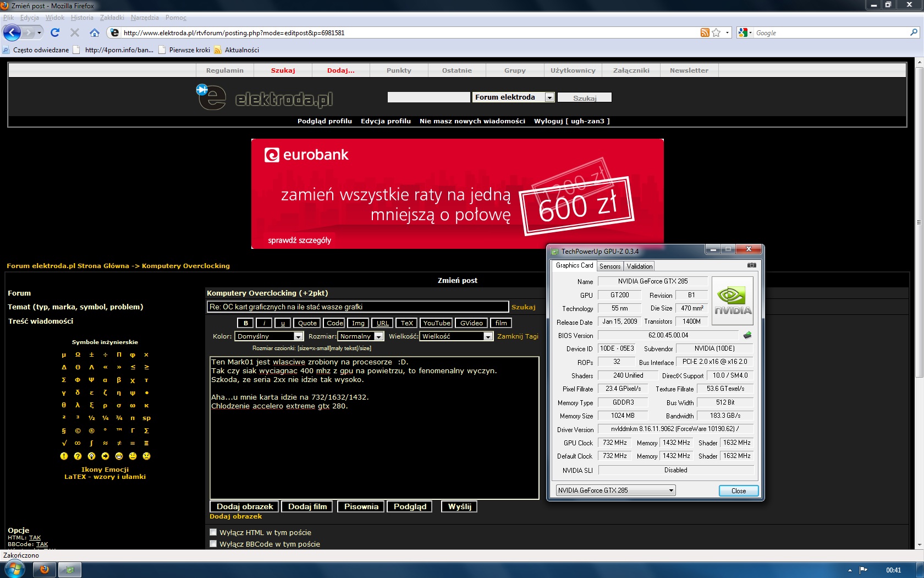
Task: Select the Graphics Card tab in GPU-Z
Action: pos(574,265)
